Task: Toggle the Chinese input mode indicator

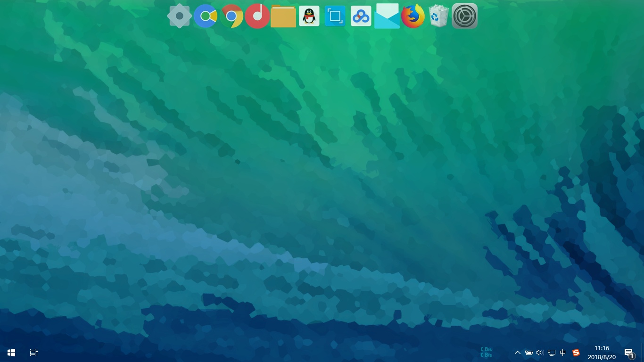Action: click(563, 353)
